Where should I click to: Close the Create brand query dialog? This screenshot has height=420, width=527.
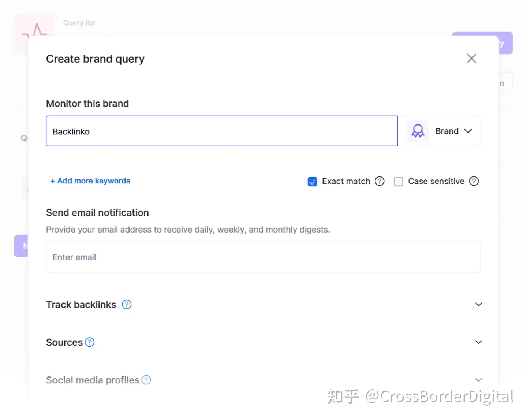471,59
